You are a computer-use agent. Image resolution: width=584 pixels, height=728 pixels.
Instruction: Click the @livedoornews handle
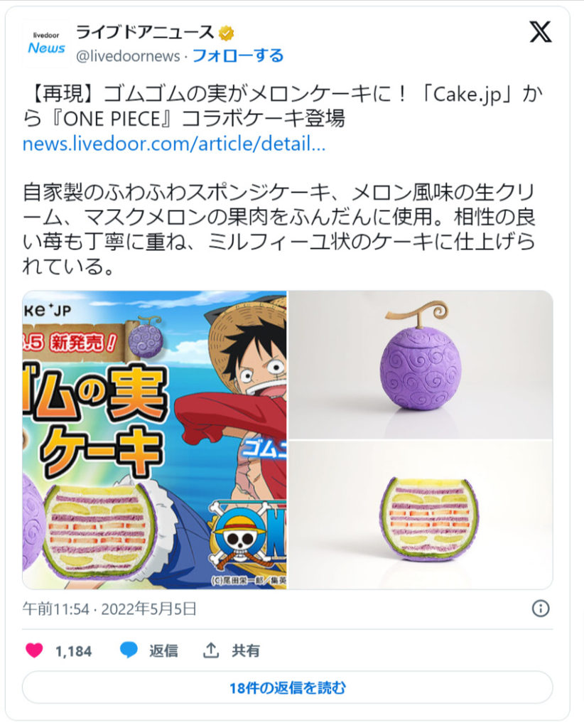[x=128, y=55]
